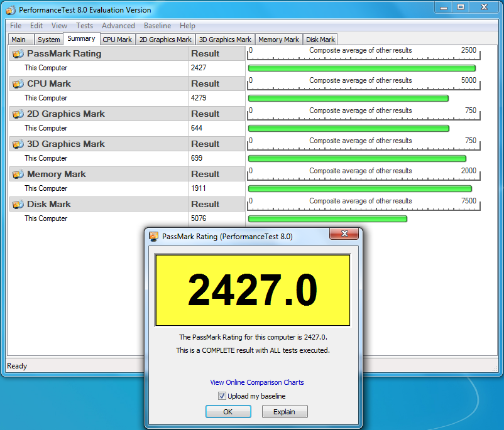Click the PerformanceTest title bar app icon

(11, 10)
